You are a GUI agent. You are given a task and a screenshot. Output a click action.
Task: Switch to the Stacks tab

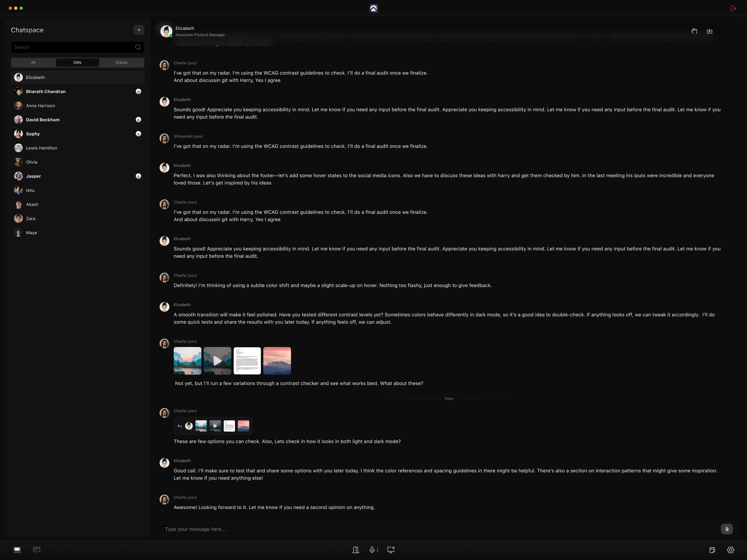(122, 62)
